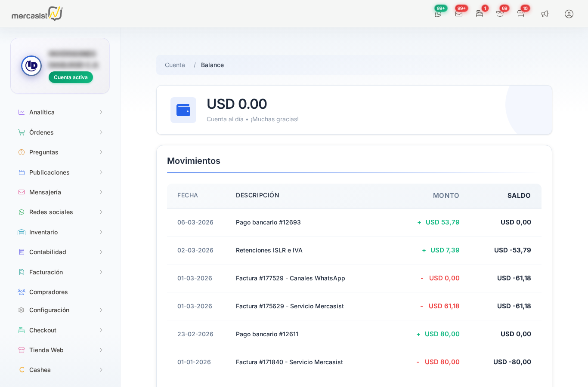Screen dimensions: 588x387
Task: Click the Mercasist logo
Action: tap(37, 14)
